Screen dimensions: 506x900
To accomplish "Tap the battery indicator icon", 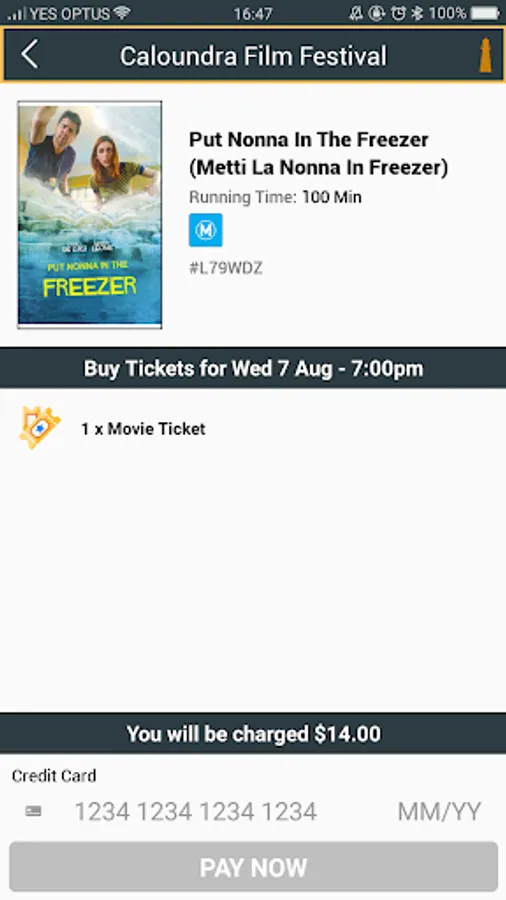I will (x=485, y=13).
